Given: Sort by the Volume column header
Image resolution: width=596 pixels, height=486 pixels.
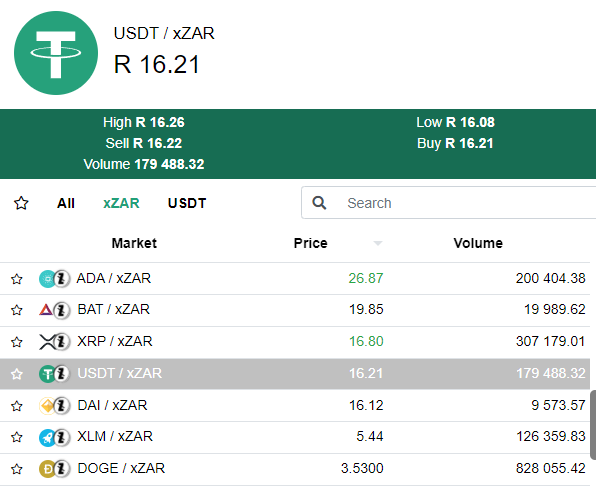Looking at the screenshot, I should pos(478,243).
